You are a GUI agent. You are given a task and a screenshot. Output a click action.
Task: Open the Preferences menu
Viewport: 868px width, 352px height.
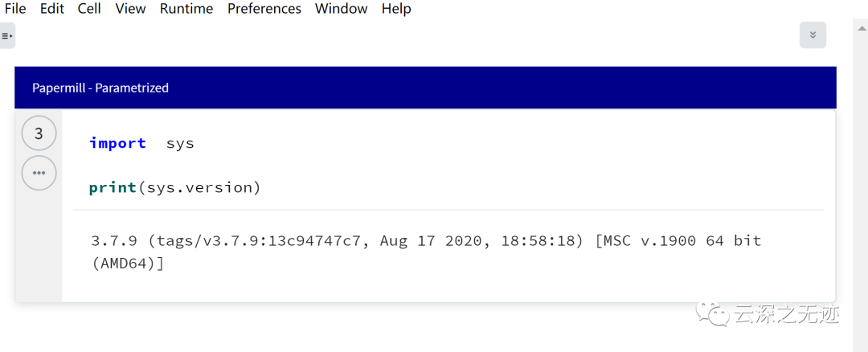pyautogui.click(x=264, y=9)
